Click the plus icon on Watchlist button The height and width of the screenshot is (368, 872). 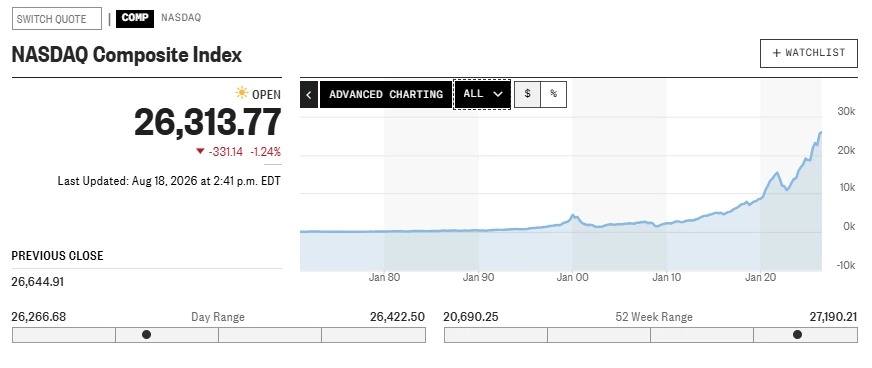(777, 53)
